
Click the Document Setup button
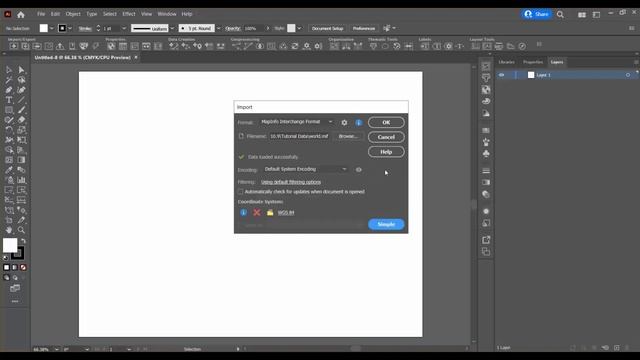pos(327,29)
